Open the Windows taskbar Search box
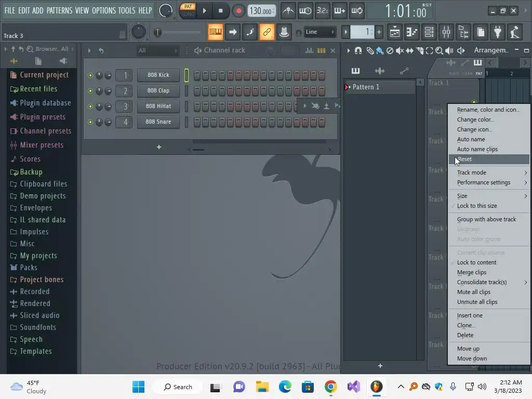Screen dimensions: 532x399 pos(178,387)
